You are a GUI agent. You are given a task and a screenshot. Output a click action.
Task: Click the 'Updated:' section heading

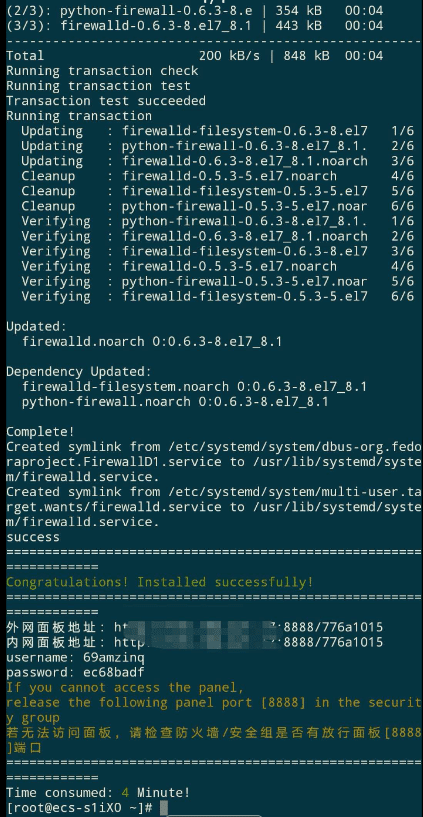36,326
